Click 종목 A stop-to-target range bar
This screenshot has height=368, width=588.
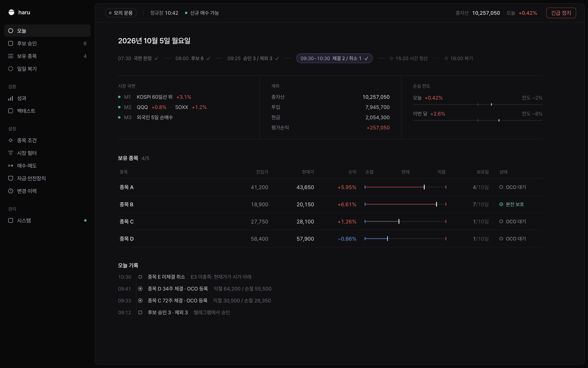[405, 187]
